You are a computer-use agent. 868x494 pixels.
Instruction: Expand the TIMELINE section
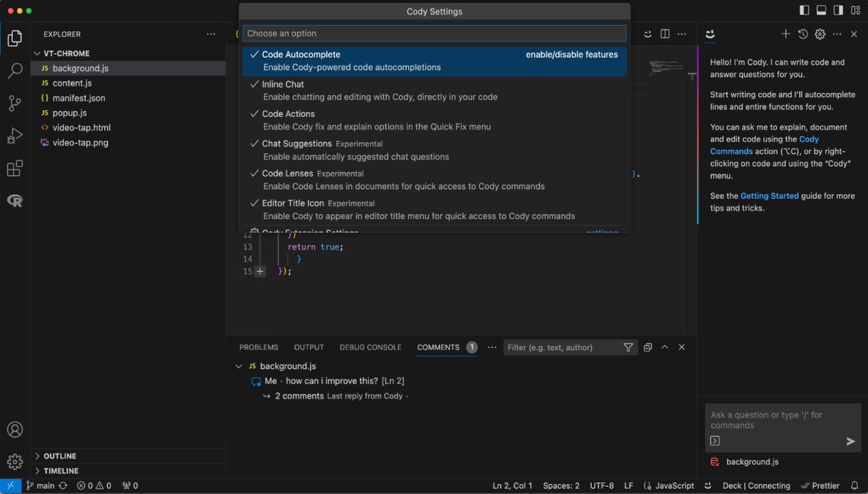coord(129,471)
